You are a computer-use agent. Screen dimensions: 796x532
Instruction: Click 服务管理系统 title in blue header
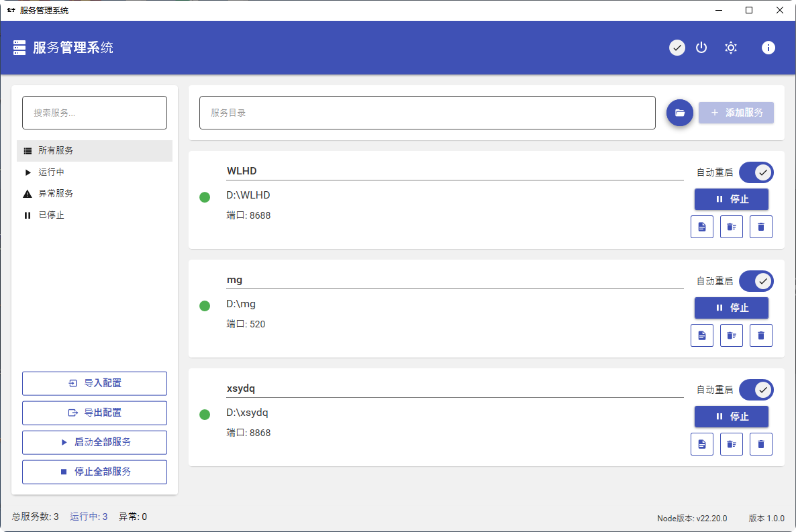point(73,48)
